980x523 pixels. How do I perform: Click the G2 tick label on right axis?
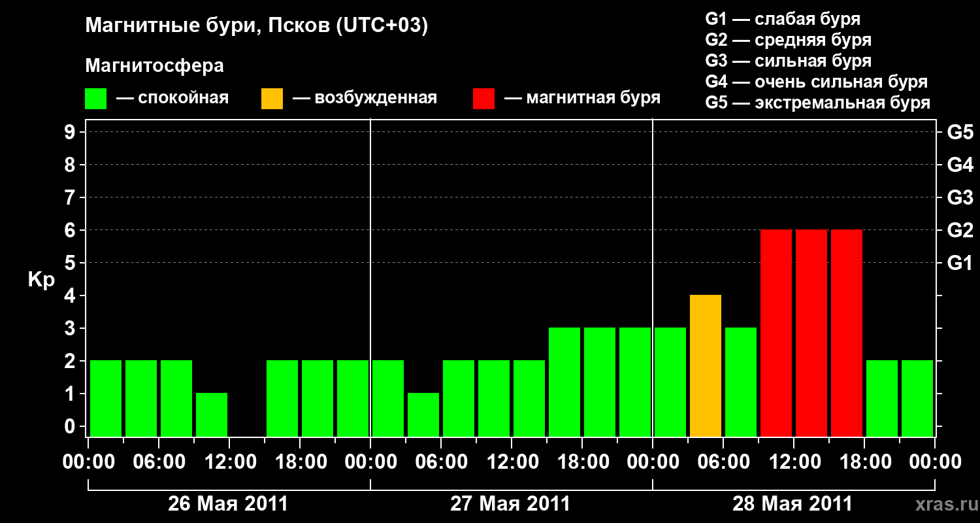960,230
